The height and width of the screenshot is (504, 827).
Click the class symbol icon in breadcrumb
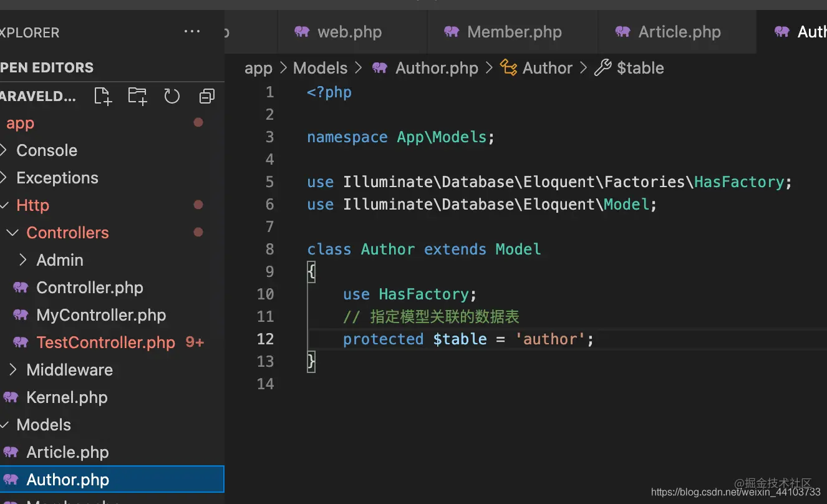tap(508, 68)
